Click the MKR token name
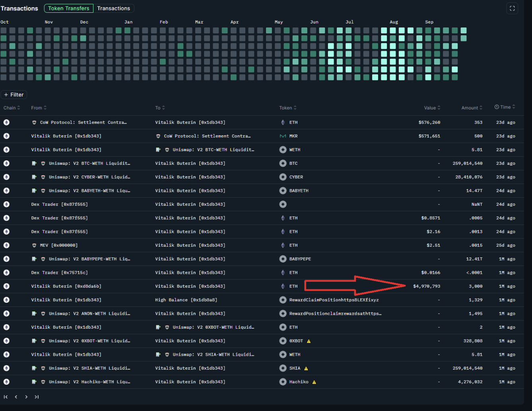 tap(293, 136)
